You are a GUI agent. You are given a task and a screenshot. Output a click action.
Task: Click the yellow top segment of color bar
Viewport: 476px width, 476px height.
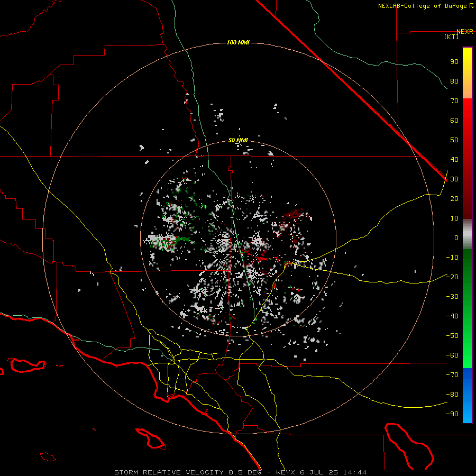pyautogui.click(x=467, y=73)
